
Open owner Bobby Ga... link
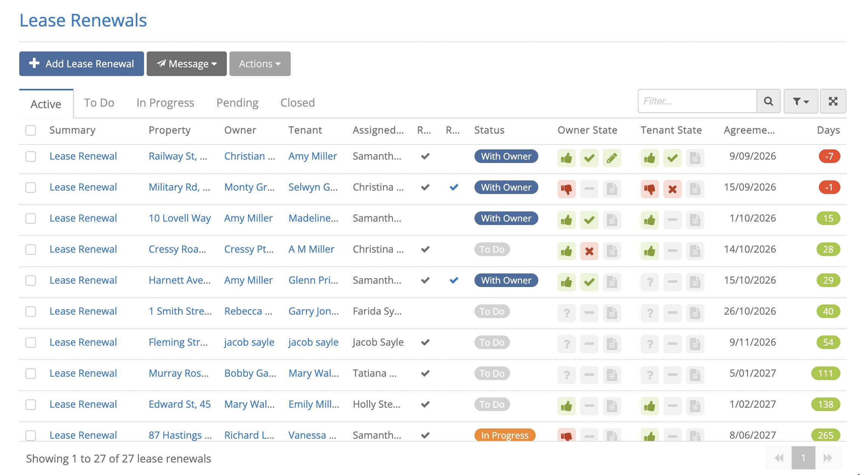pos(250,373)
